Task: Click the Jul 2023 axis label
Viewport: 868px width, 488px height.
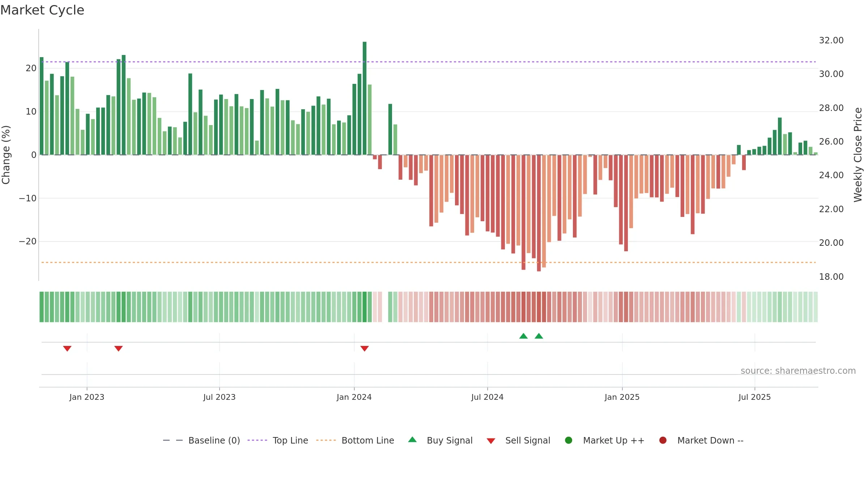Action: [220, 397]
